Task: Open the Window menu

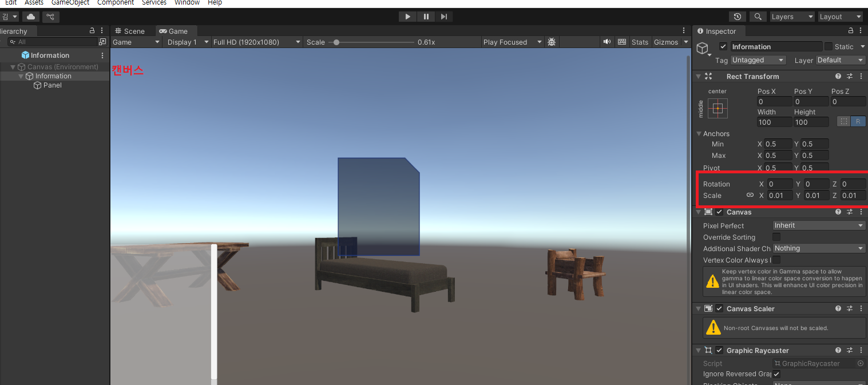Action: (x=187, y=3)
